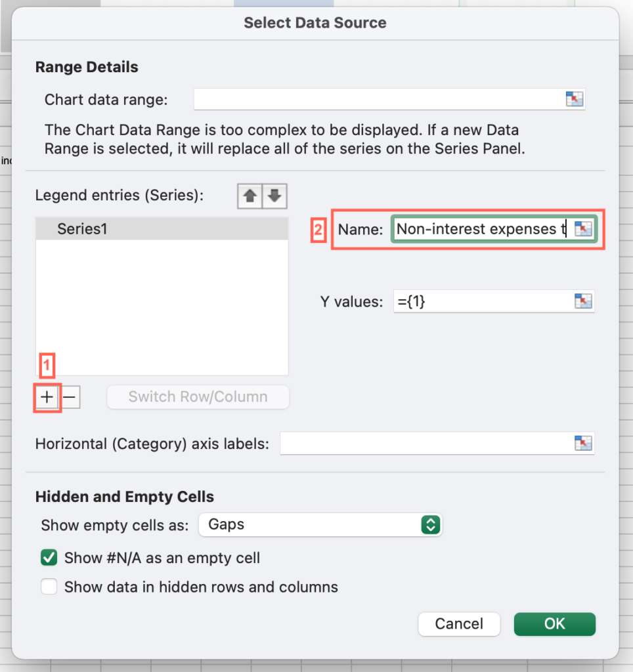633x672 pixels.
Task: Open the Show empty cells as dropdown
Action: coord(320,524)
